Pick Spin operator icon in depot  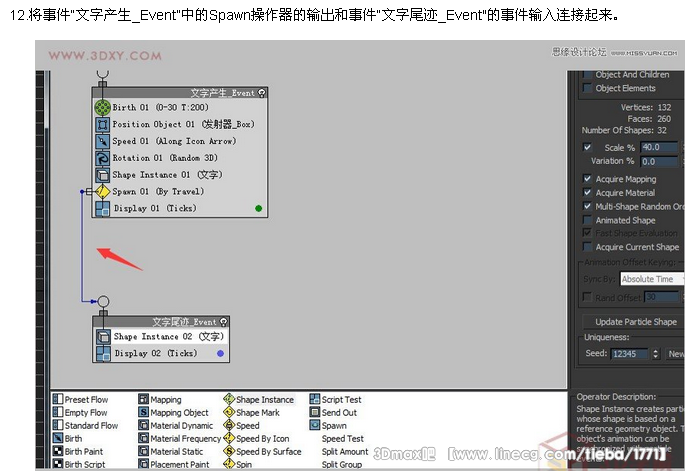229,464
